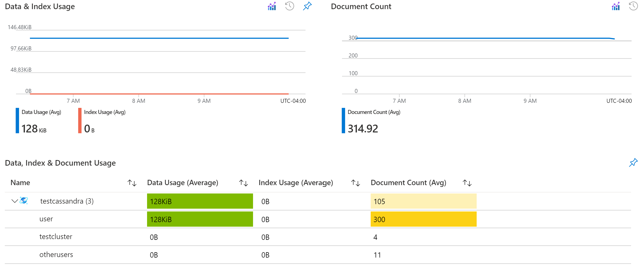Click the Document Count (Avg) legend entry
The width and height of the screenshot is (644, 273).
click(x=374, y=112)
